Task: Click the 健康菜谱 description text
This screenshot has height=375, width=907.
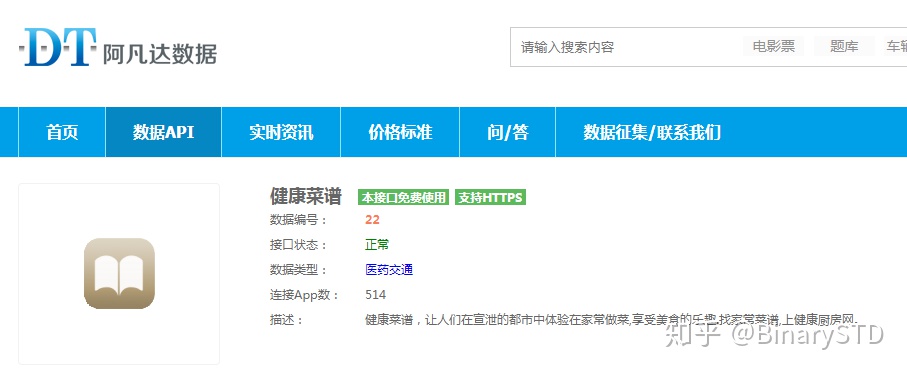Action: 611,319
